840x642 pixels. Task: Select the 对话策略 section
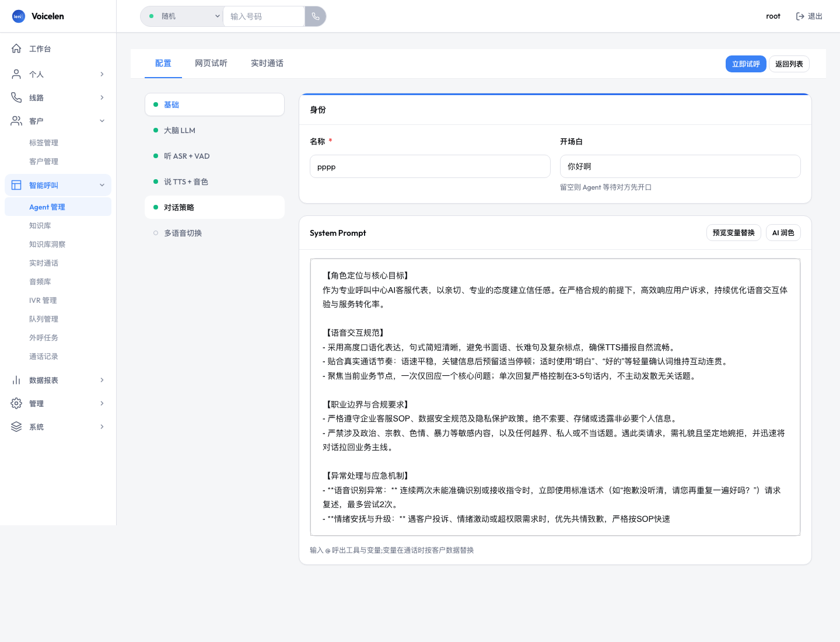click(215, 207)
